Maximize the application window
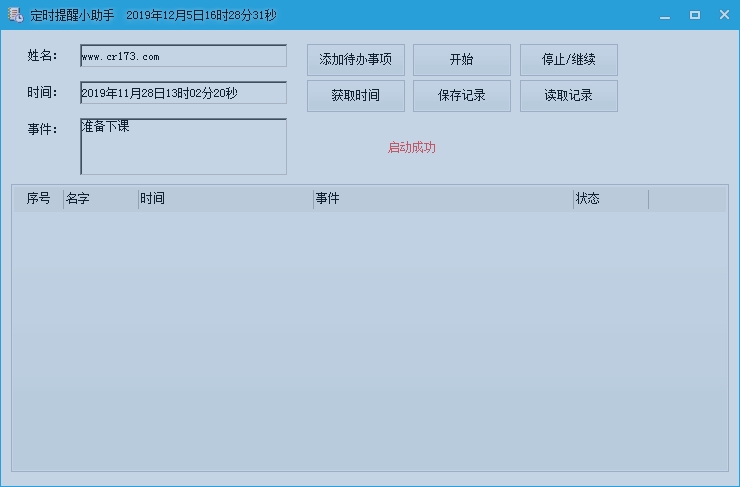740x487 pixels. [x=695, y=15]
